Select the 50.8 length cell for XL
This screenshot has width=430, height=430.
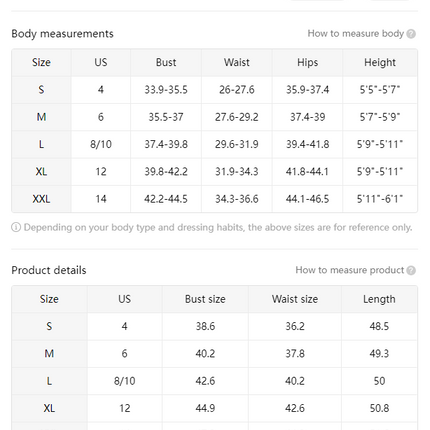[379, 408]
